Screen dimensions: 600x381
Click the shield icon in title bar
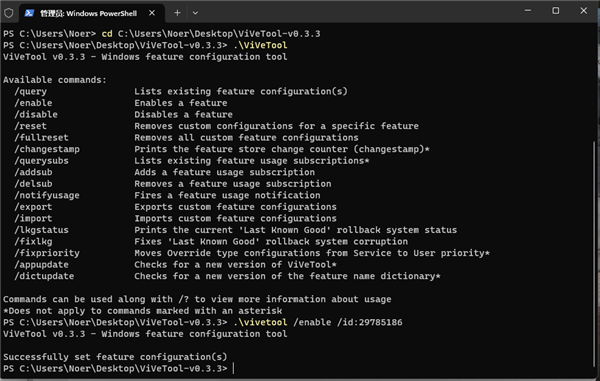pos(8,13)
